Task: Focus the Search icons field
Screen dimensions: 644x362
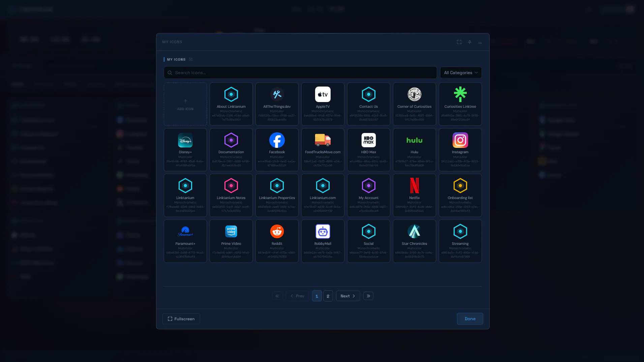Action: [300, 73]
